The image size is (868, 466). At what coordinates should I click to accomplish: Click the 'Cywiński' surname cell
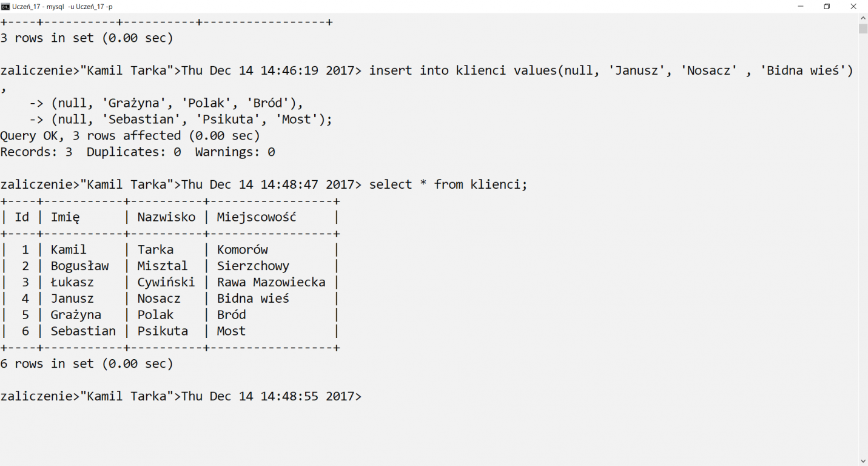coord(166,282)
